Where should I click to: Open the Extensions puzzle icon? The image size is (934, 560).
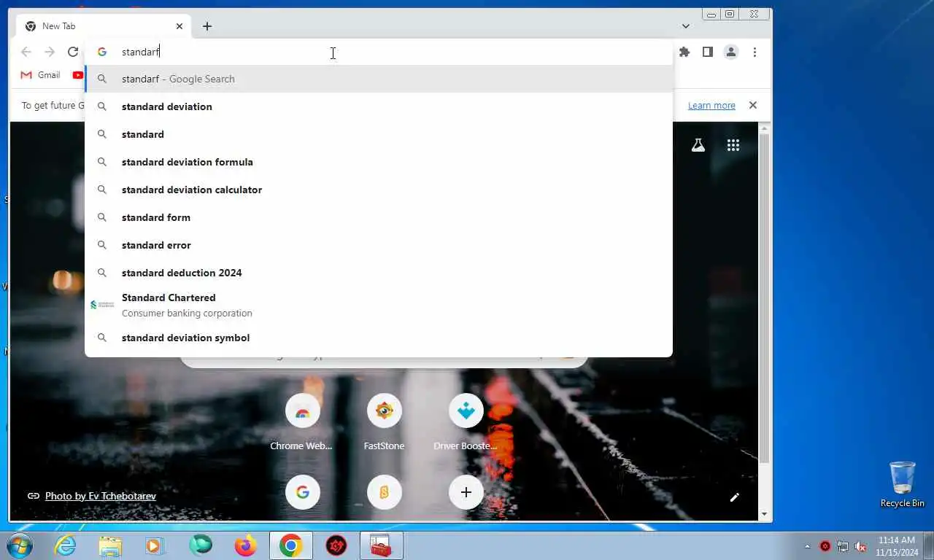tap(684, 52)
